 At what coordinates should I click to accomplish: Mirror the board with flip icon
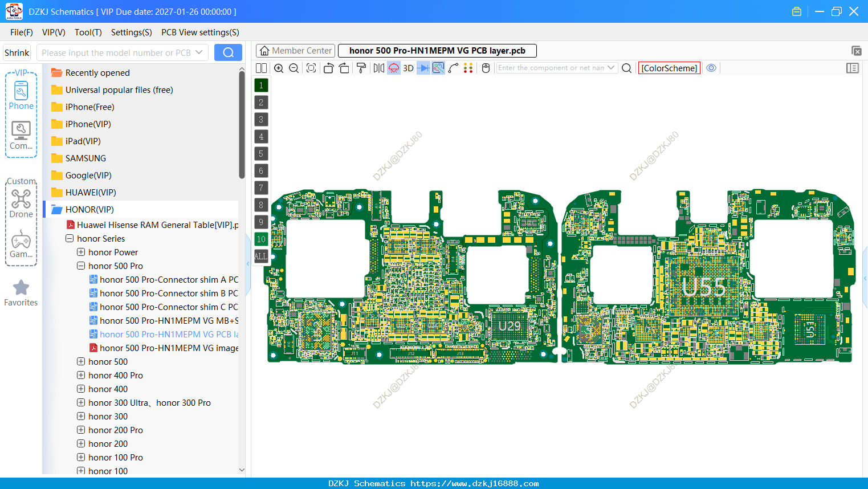(379, 68)
